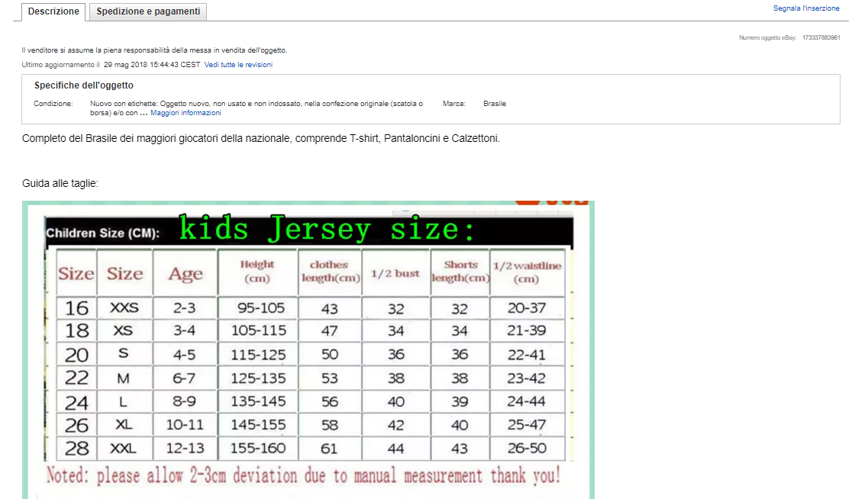Click the 6-7 age cell
The height and width of the screenshot is (499, 868).
click(184, 378)
